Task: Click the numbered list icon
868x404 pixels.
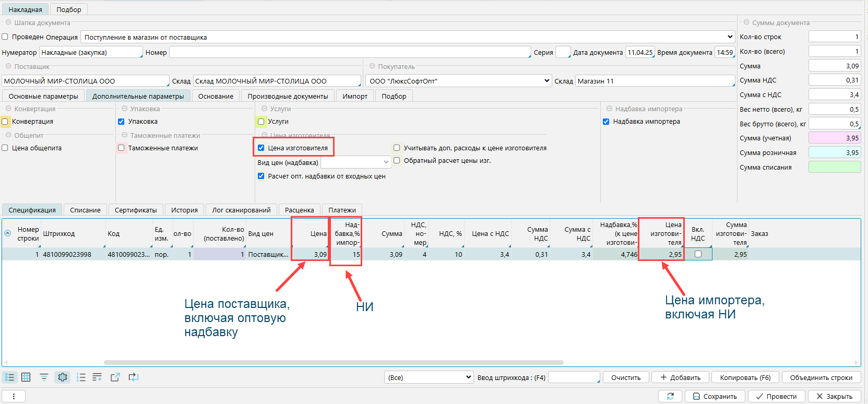Action: pyautogui.click(x=81, y=377)
